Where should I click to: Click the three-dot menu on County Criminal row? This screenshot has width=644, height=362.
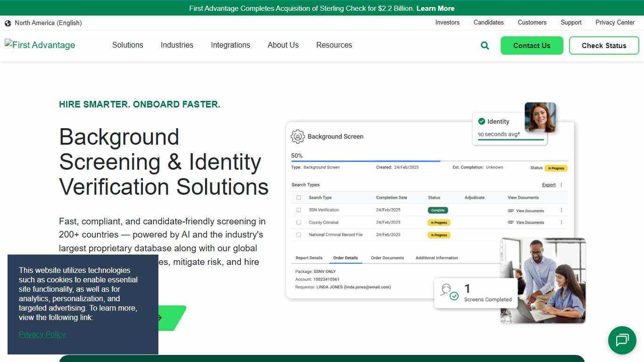coord(561,222)
